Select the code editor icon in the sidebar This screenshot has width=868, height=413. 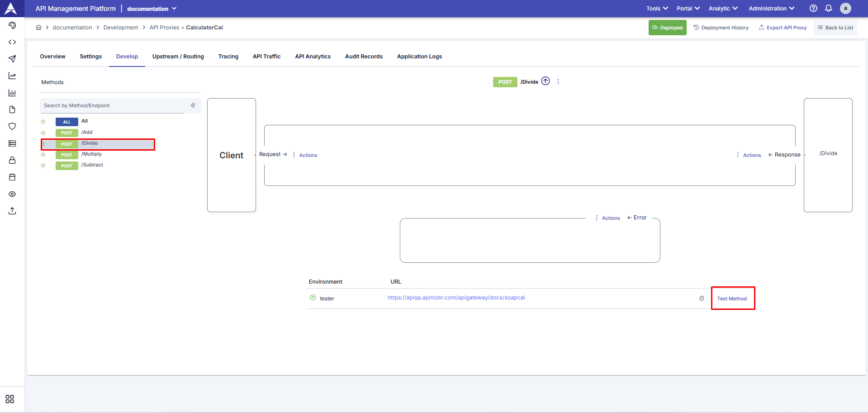12,42
